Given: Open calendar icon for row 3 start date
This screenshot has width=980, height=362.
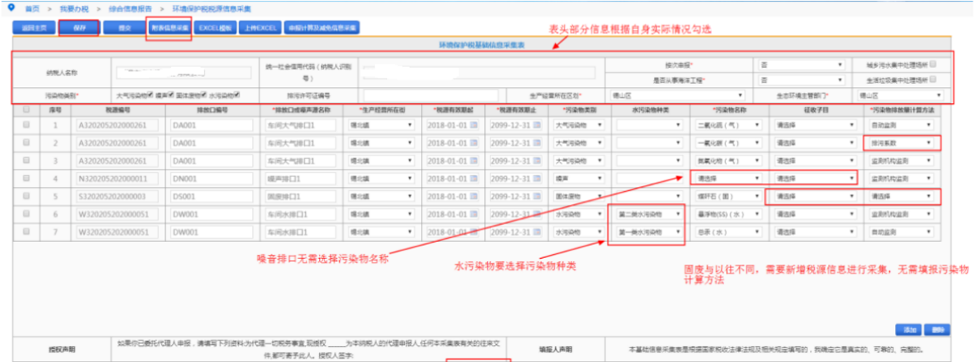Looking at the screenshot, I should tap(474, 160).
